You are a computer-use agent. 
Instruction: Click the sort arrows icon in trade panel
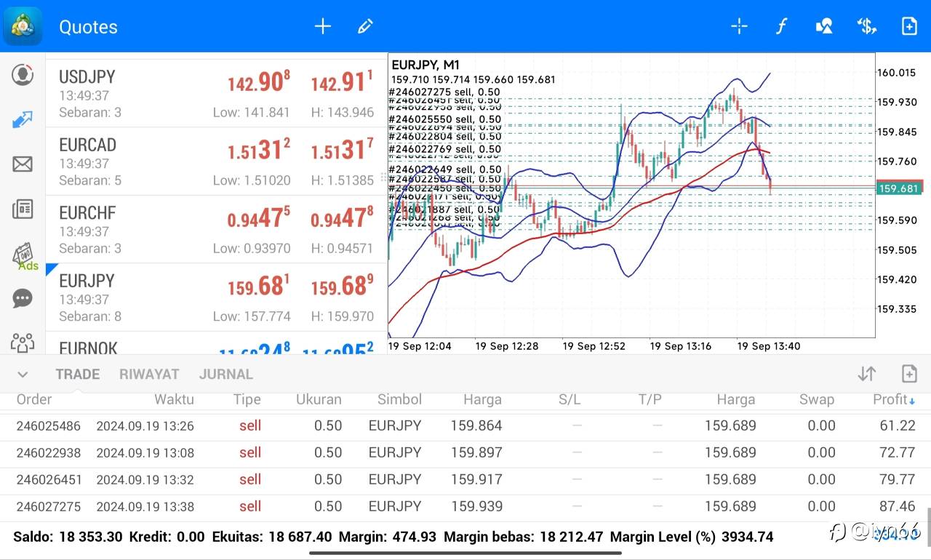[866, 374]
